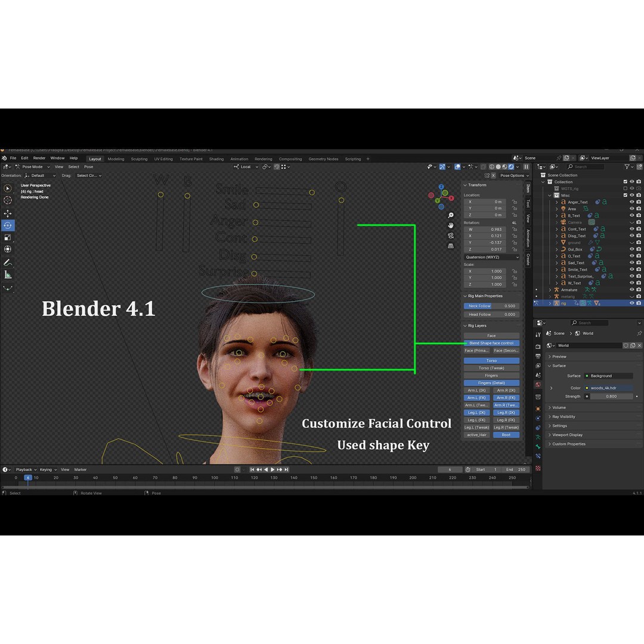Hide Anger_Text using its eye icon
Screen dimensions: 644x644
point(632,202)
